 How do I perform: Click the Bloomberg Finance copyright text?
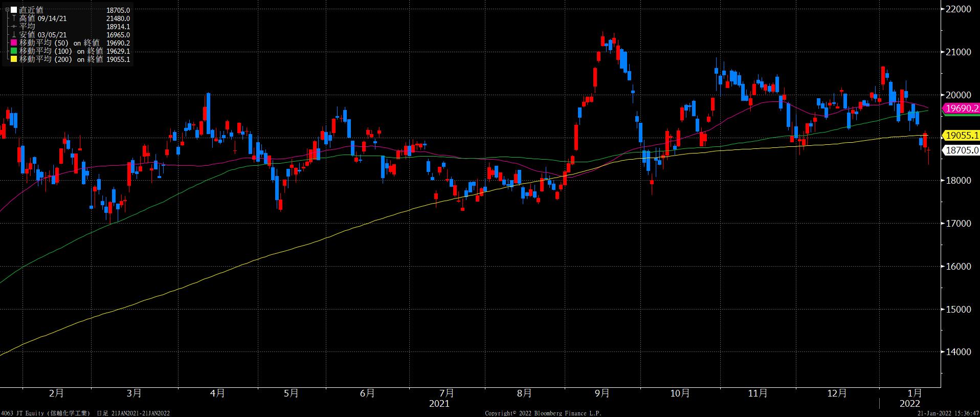[x=543, y=413]
